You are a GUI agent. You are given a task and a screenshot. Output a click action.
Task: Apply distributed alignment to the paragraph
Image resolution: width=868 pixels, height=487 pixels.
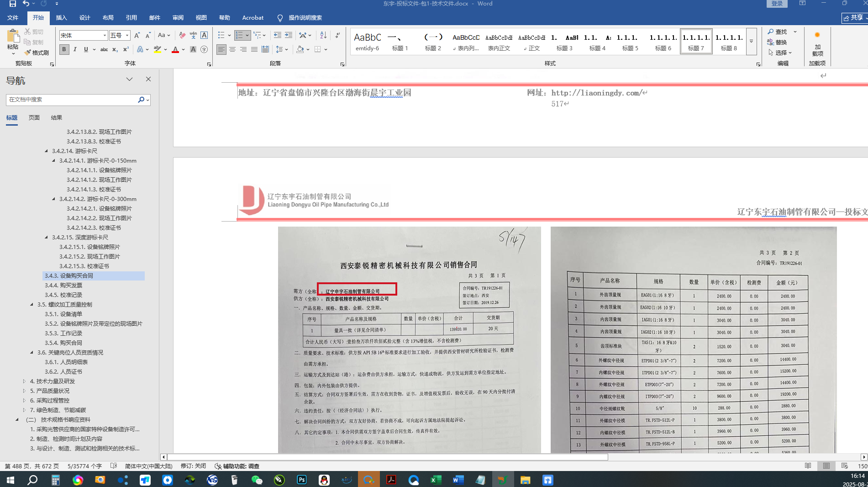tap(265, 49)
